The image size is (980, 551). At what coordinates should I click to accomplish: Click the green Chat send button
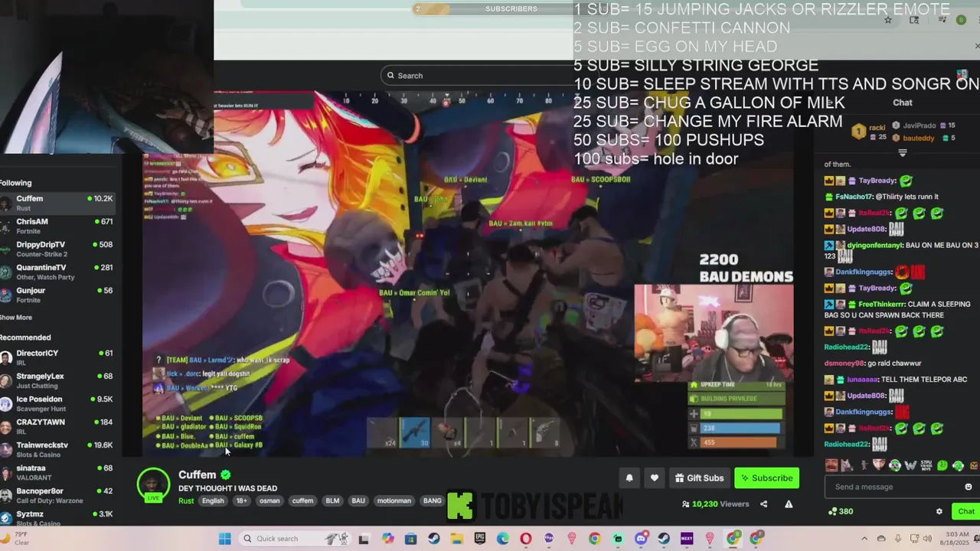966,511
